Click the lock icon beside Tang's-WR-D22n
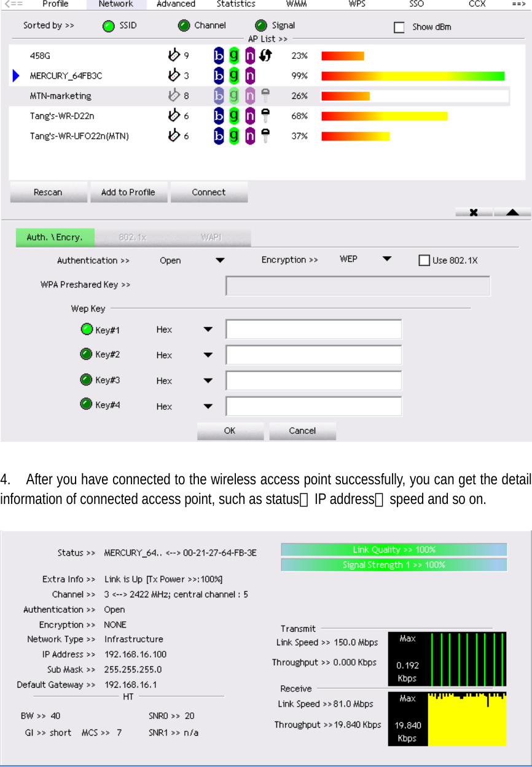 (x=264, y=116)
